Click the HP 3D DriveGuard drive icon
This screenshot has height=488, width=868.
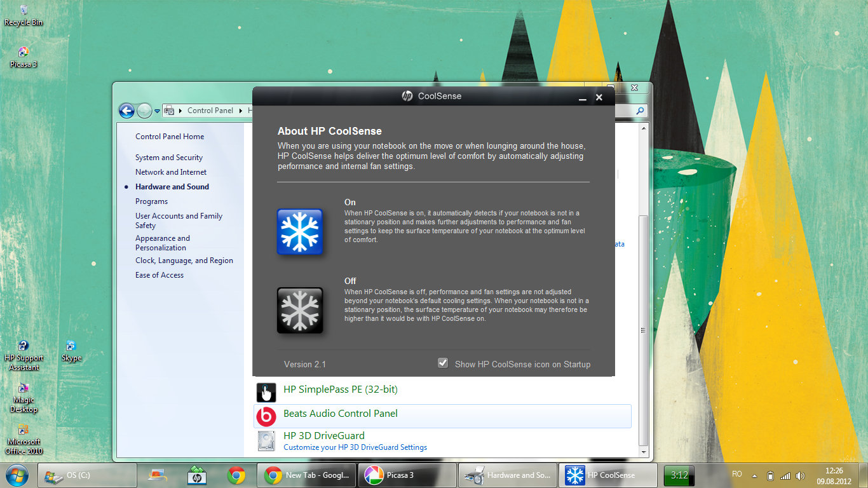point(266,441)
